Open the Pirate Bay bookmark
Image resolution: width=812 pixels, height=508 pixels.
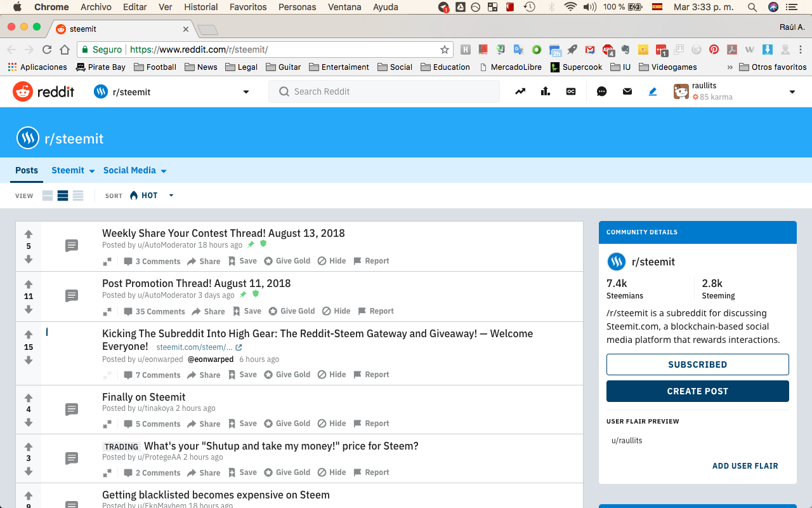(100, 67)
